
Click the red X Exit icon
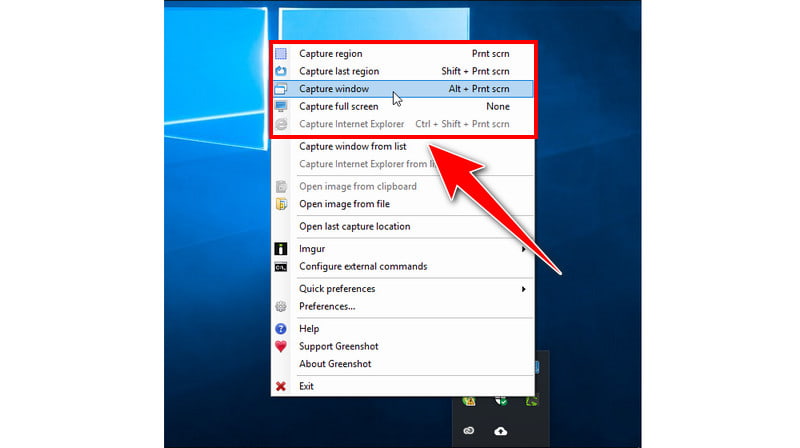[281, 386]
